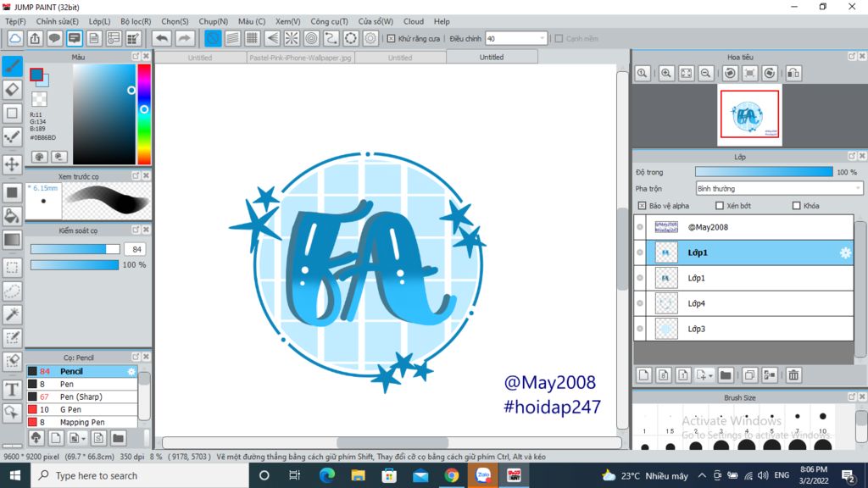Image resolution: width=868 pixels, height=488 pixels.
Task: Open Google Chrome from the taskbar
Action: click(x=451, y=475)
